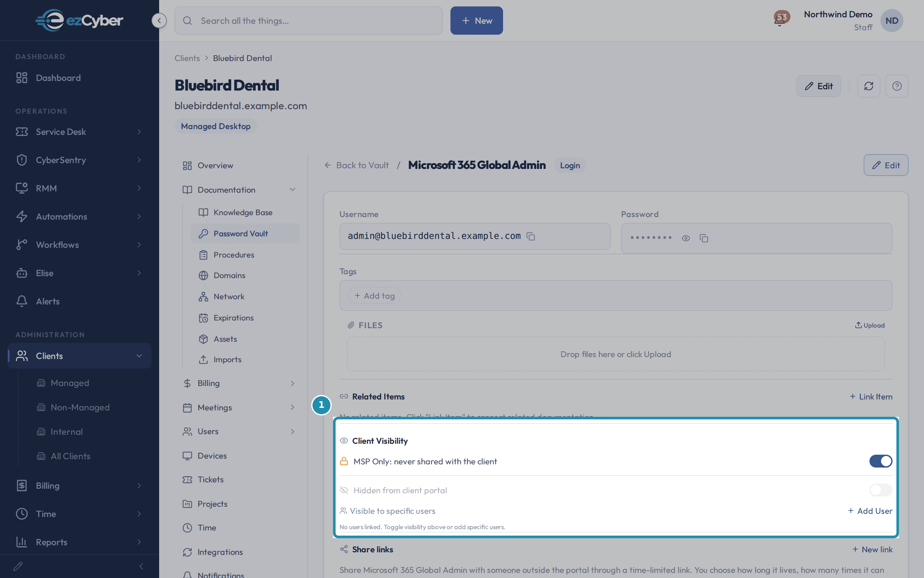This screenshot has height=578, width=924.
Task: Collapse the Clients sidebar section
Action: point(80,355)
